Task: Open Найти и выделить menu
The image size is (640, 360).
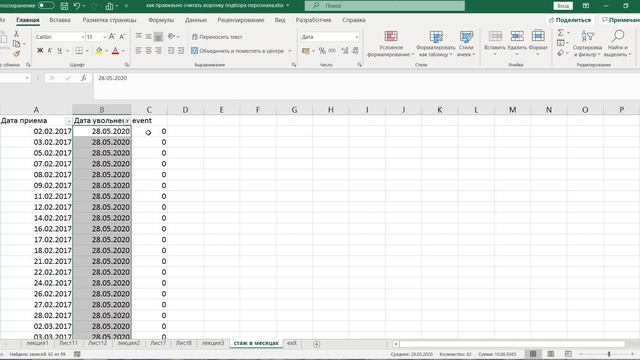Action: 617,44
